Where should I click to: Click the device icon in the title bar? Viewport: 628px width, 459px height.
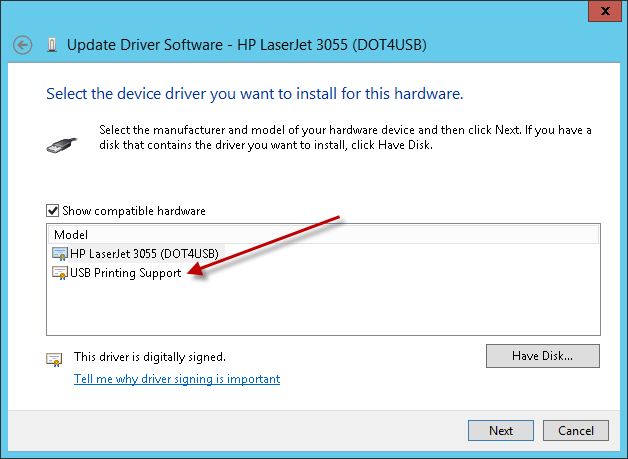coord(50,45)
